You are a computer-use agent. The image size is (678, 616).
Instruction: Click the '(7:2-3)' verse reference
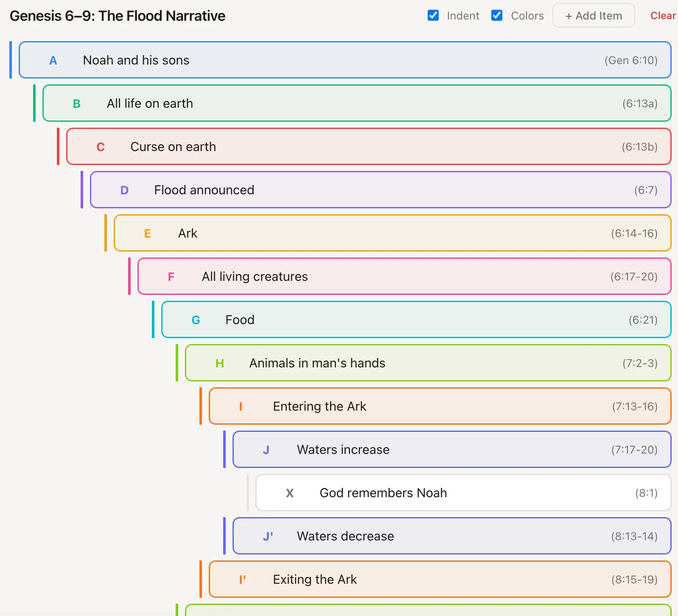point(640,363)
